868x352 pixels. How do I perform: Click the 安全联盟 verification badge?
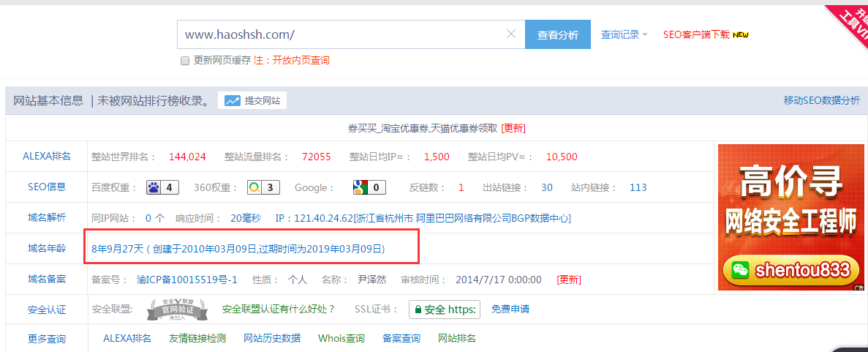tap(171, 310)
